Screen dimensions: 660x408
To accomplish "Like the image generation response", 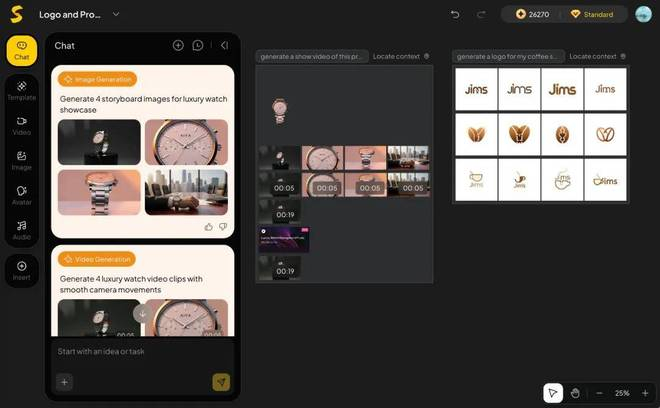I will (208, 227).
